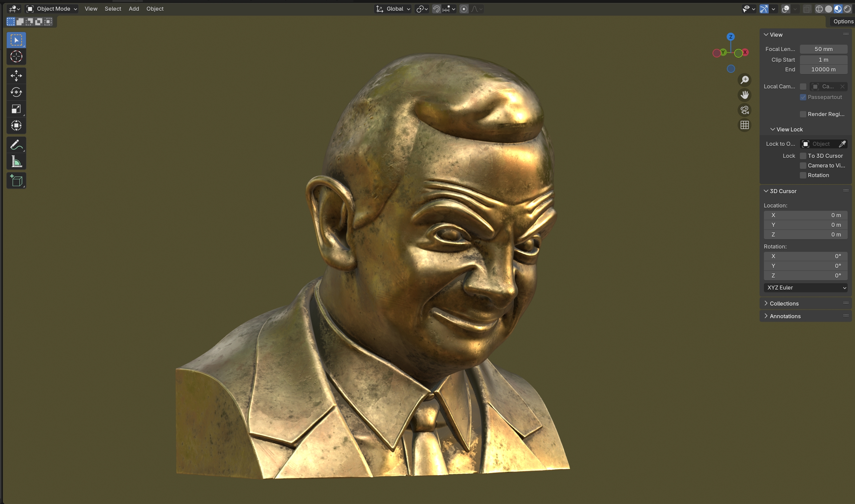
Task: Enable Lock To 3D Cursor checkbox
Action: [x=803, y=156]
